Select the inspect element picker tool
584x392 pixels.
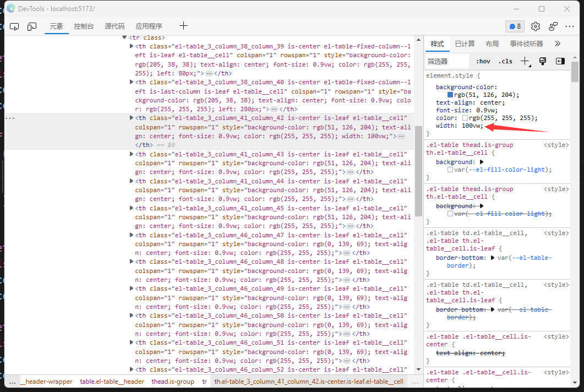14,26
